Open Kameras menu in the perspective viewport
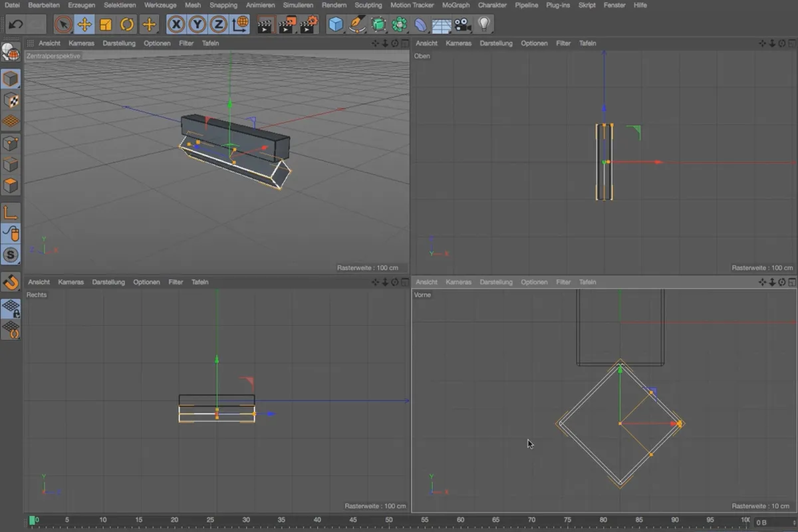 (81, 43)
